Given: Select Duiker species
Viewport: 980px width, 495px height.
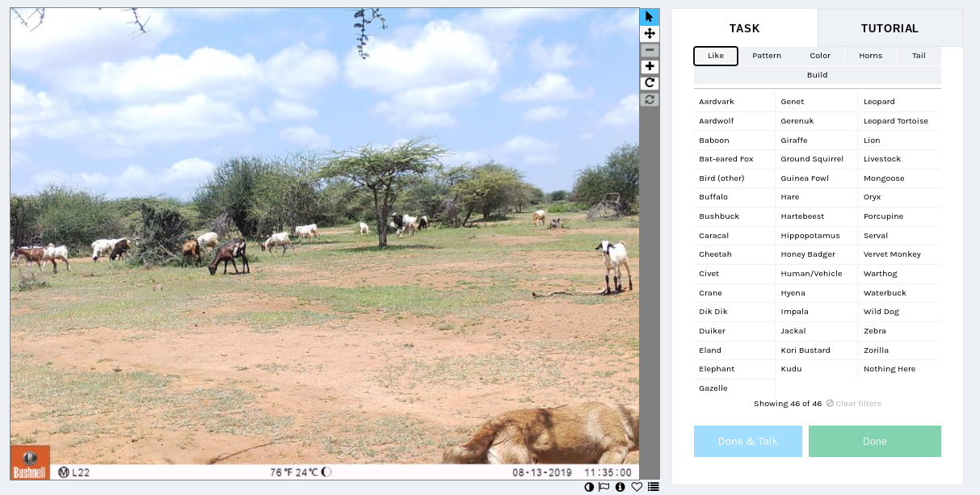Looking at the screenshot, I should click(734, 331).
